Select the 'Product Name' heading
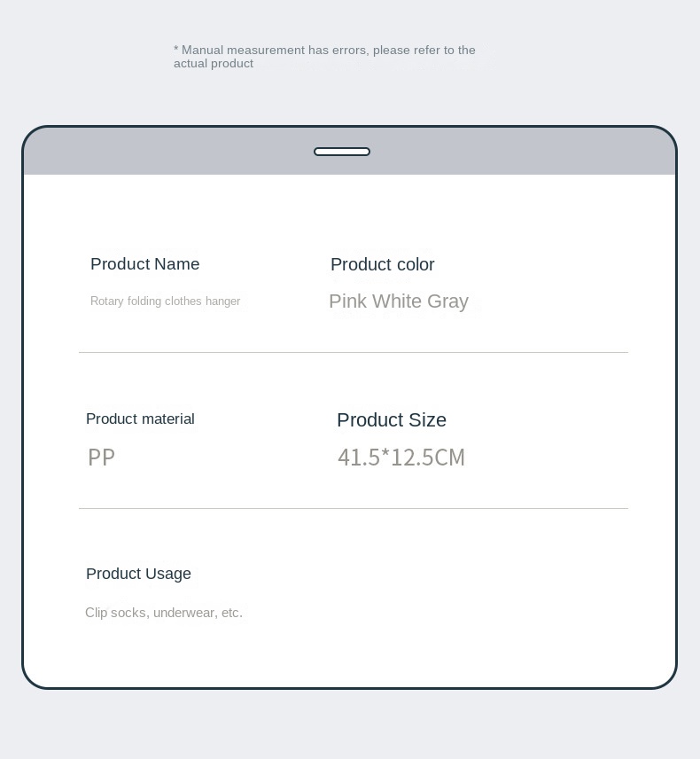700x759 pixels. point(145,264)
